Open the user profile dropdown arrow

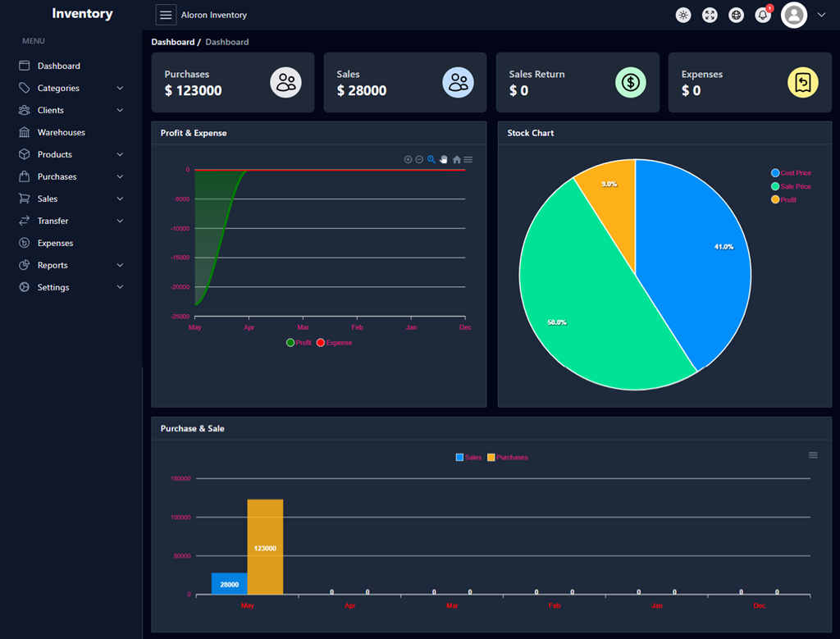(821, 15)
